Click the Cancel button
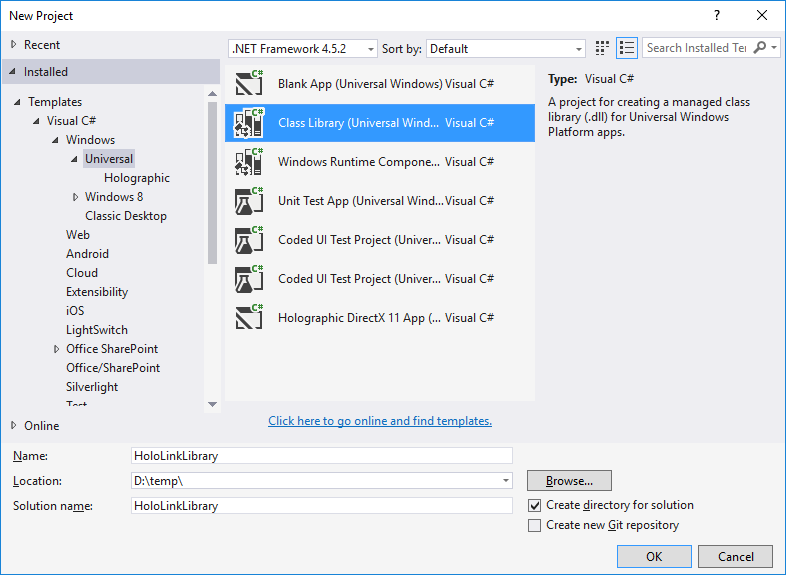Screen dimensions: 786x575 tap(735, 556)
